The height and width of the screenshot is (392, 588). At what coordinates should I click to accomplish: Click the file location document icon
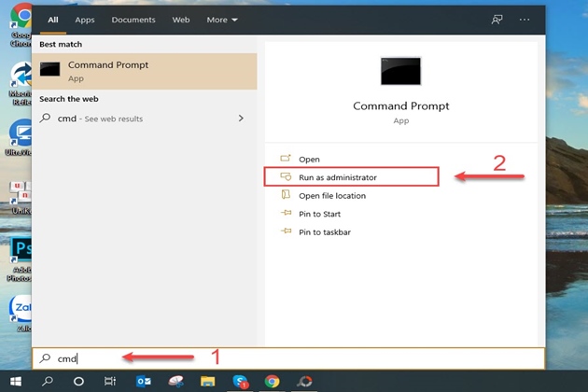286,194
